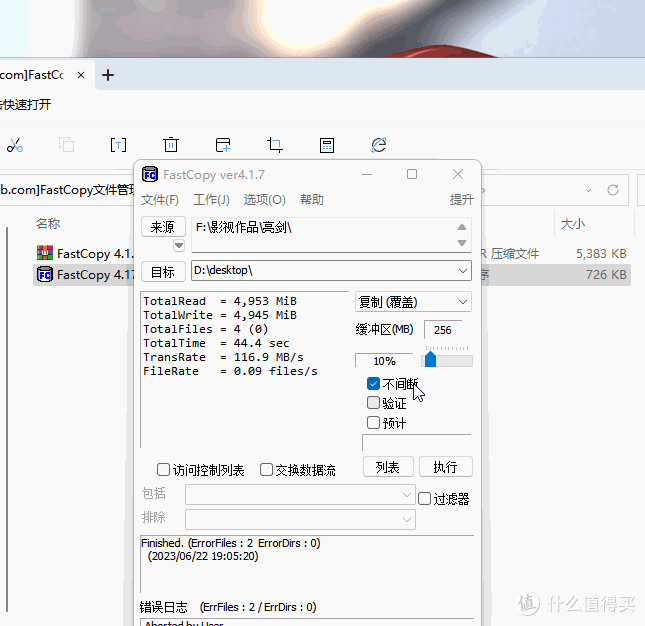Screen dimensions: 645x626
Task: Click the 错误日志 error log label
Action: (163, 607)
